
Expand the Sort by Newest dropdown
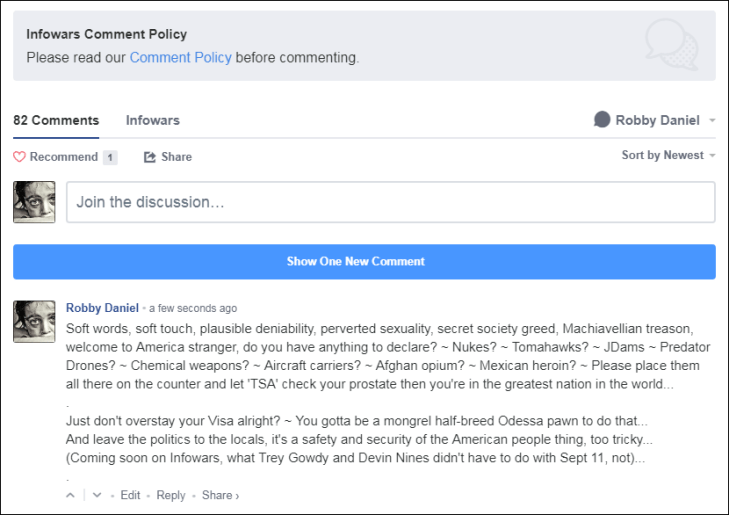669,155
